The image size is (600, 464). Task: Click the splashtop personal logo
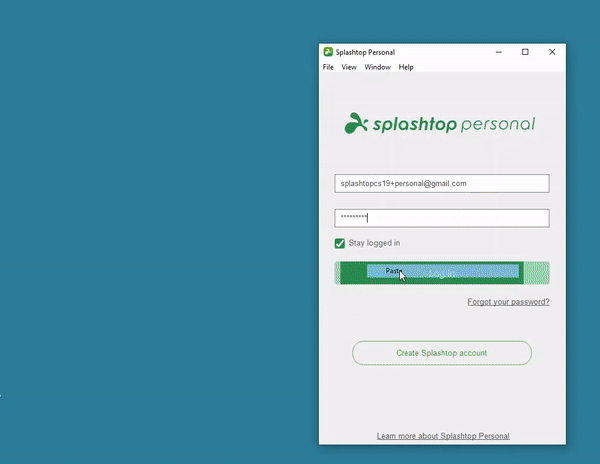440,123
